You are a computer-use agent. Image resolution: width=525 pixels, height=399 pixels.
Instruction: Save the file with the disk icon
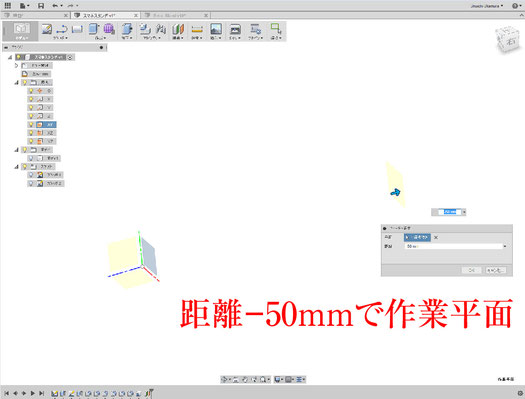pos(41,6)
